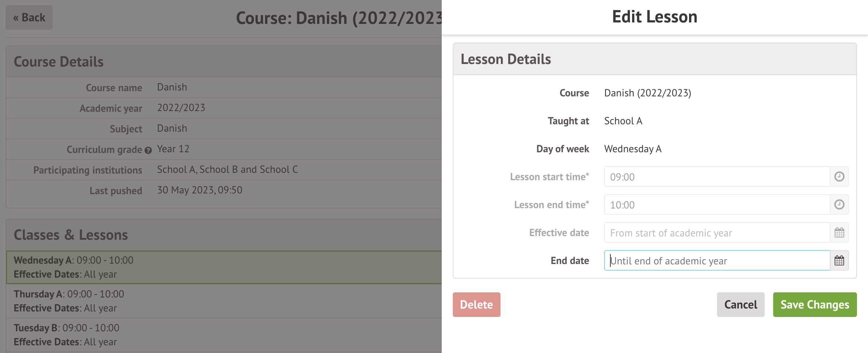The image size is (868, 353).
Task: Open the Effective date calendar picker
Action: click(x=839, y=233)
